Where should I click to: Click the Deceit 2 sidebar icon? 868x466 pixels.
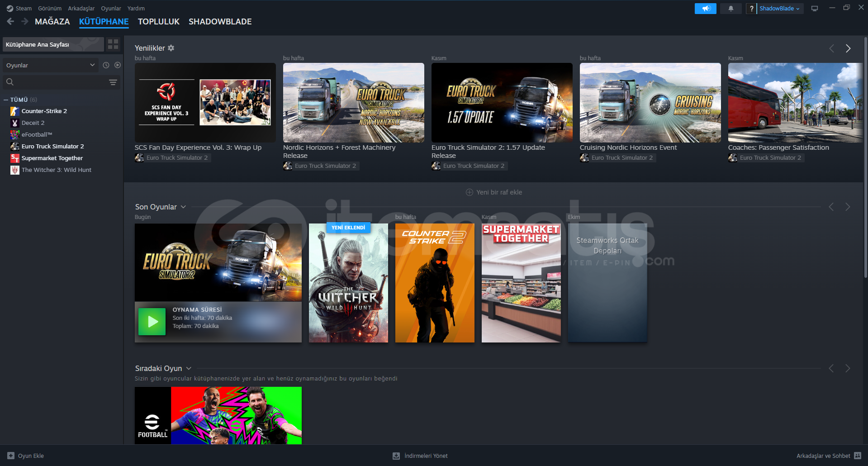(x=15, y=123)
